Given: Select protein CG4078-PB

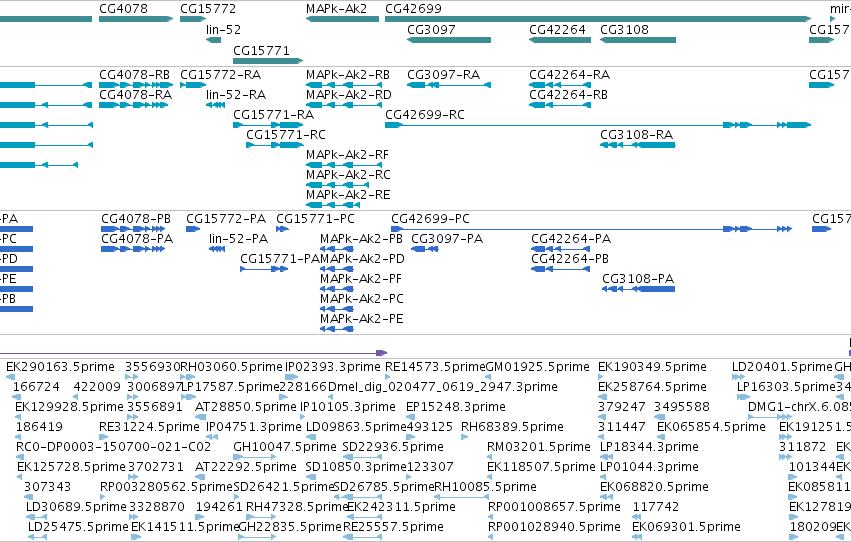Looking at the screenshot, I should tap(136, 219).
